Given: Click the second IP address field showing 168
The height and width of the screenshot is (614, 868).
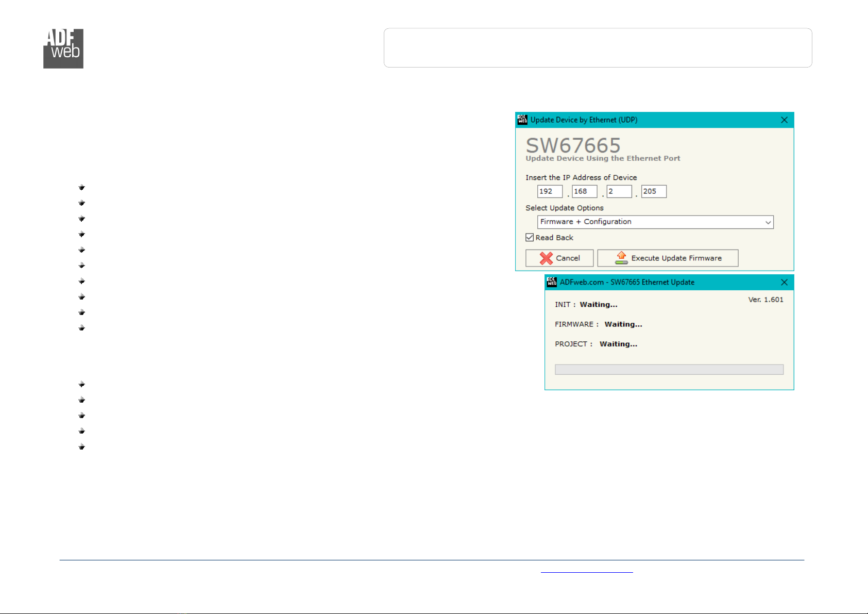Looking at the screenshot, I should 585,191.
